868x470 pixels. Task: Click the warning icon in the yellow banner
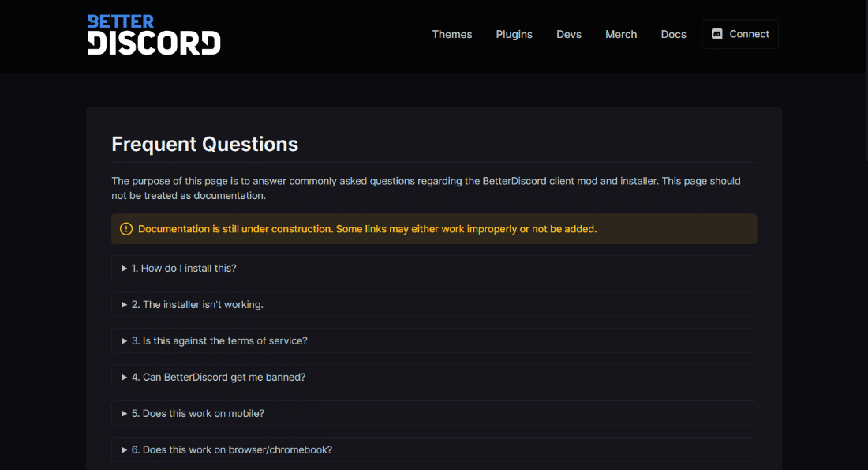126,229
